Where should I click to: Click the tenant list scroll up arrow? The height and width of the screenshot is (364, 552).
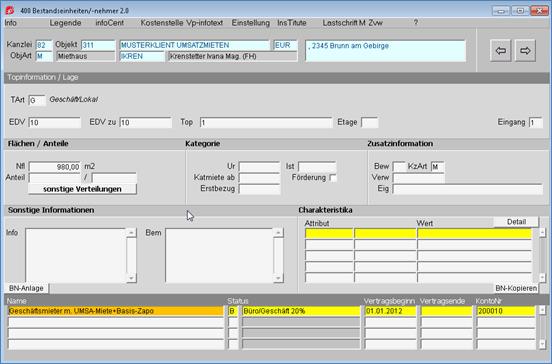[542, 310]
